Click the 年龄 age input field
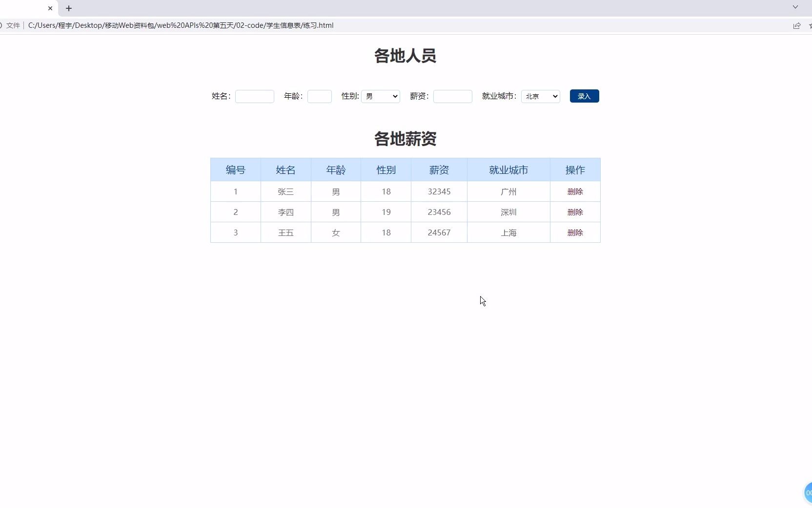 [x=320, y=96]
